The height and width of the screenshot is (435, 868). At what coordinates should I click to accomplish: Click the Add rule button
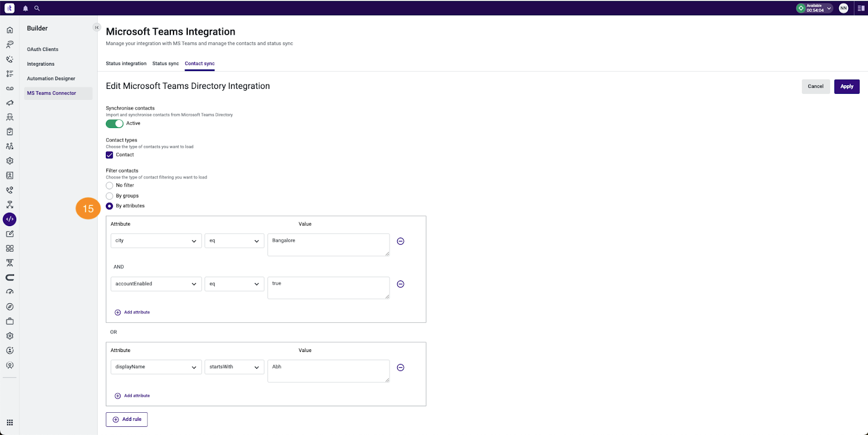[x=126, y=420]
